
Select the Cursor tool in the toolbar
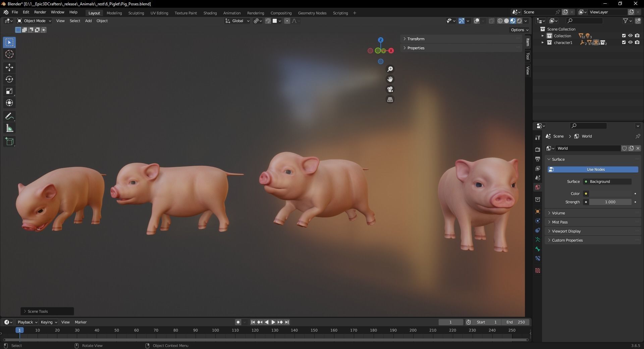[x=9, y=54]
